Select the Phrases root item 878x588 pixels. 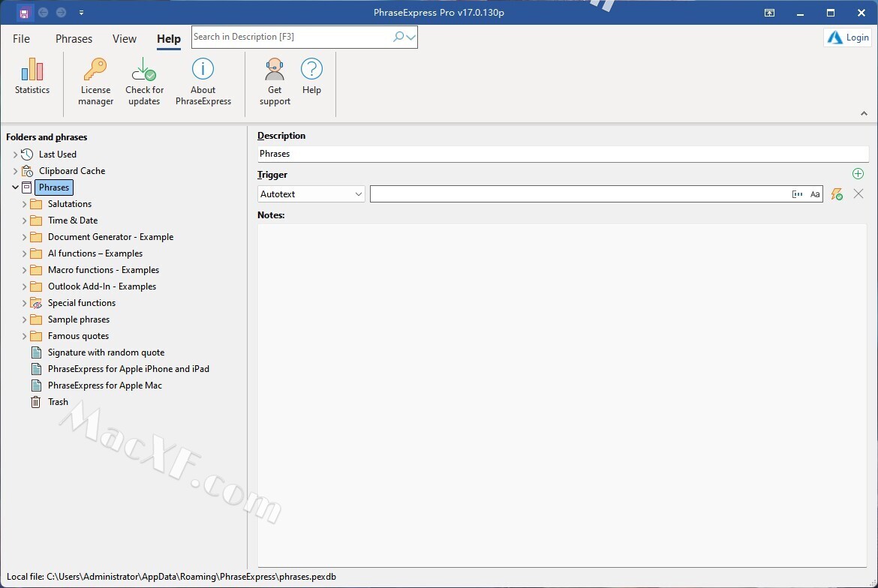pyautogui.click(x=54, y=187)
